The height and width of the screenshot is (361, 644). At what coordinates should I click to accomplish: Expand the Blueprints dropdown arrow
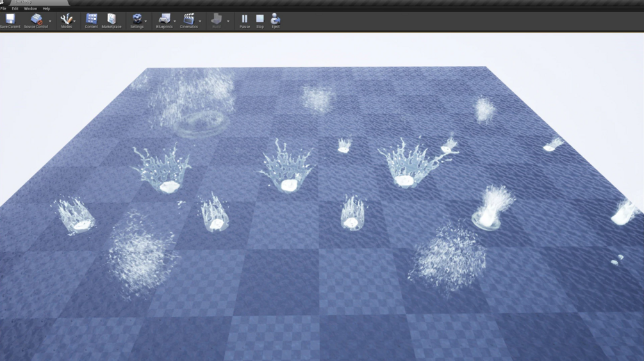pyautogui.click(x=174, y=21)
